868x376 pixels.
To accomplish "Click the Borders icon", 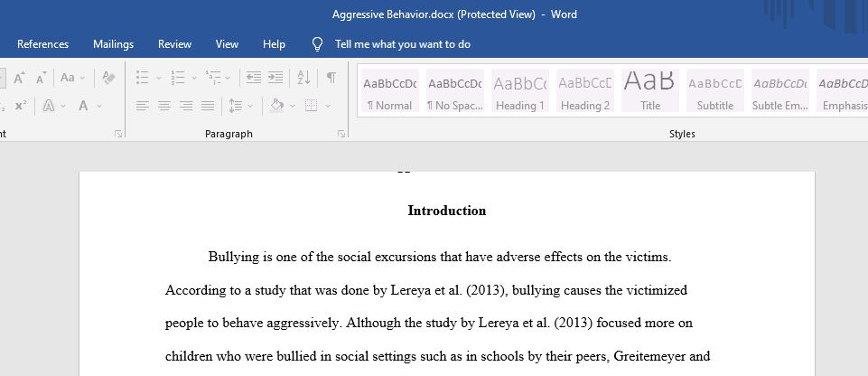I will point(311,105).
